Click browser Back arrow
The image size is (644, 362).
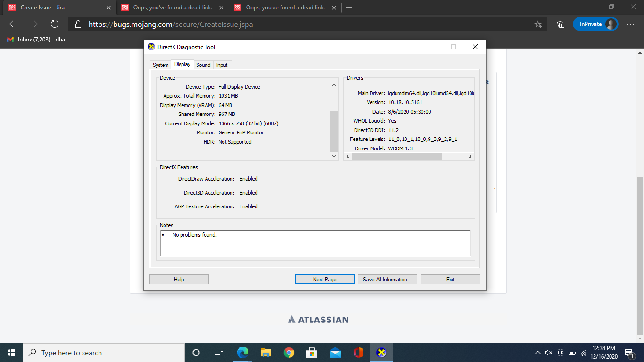[13, 24]
